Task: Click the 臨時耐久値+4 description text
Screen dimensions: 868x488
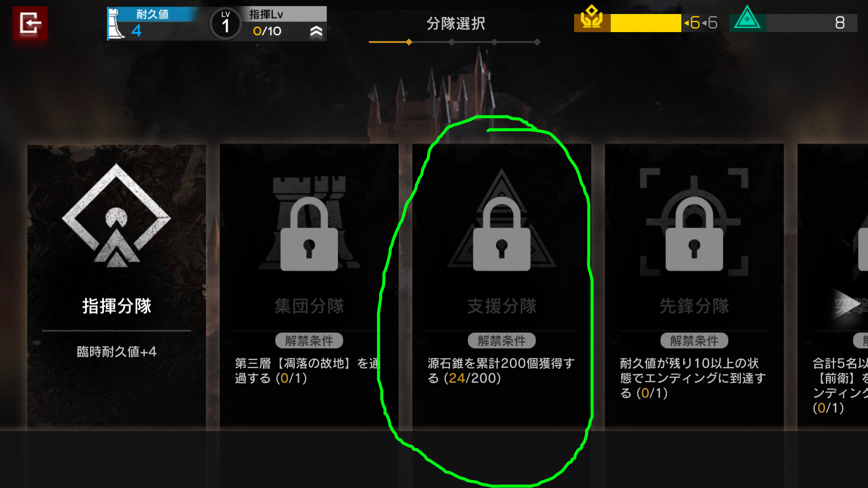Action: click(117, 352)
